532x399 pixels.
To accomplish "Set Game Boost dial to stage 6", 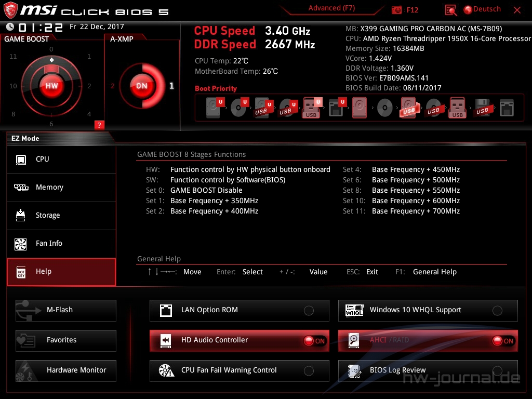I will 51,124.
